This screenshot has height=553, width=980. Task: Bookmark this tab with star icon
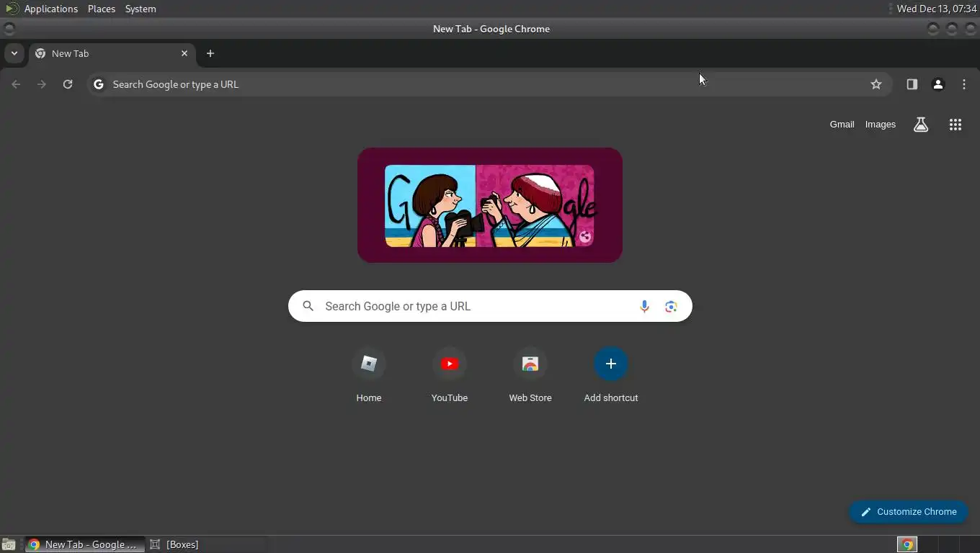pos(876,84)
